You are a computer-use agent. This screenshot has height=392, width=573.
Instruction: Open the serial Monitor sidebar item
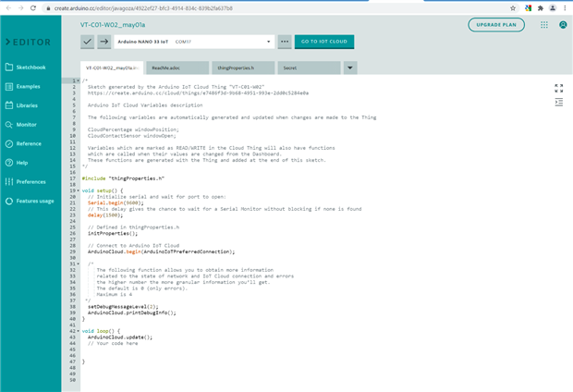(x=21, y=124)
